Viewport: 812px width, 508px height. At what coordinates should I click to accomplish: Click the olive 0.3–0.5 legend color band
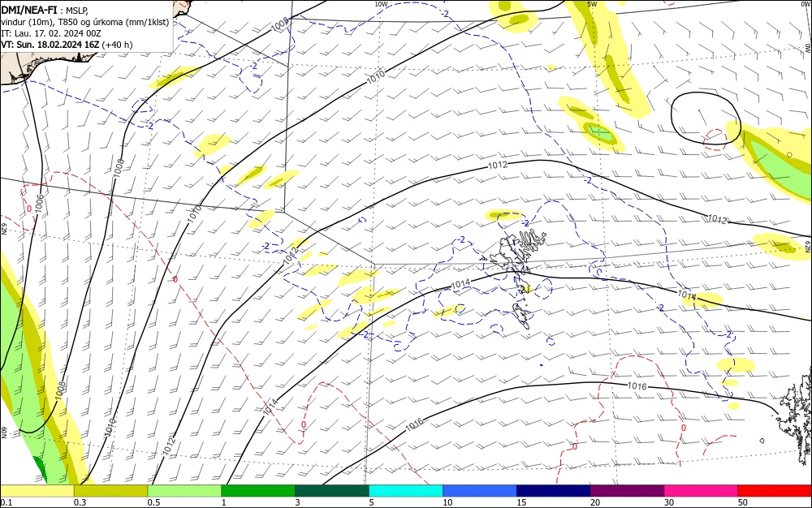tap(110, 491)
